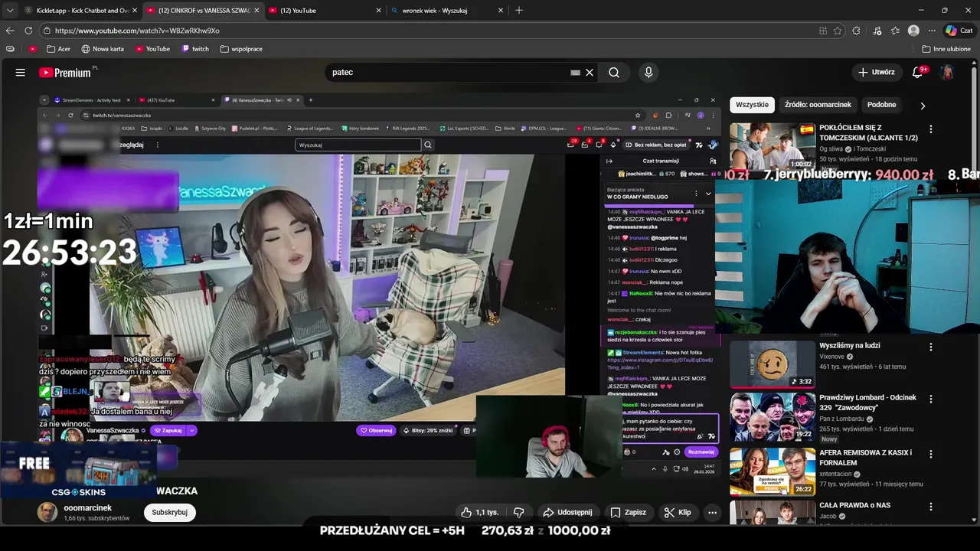Open options for 'CAŁA PRAWDA o NAS' video
This screenshot has width=980, height=551.
click(931, 507)
